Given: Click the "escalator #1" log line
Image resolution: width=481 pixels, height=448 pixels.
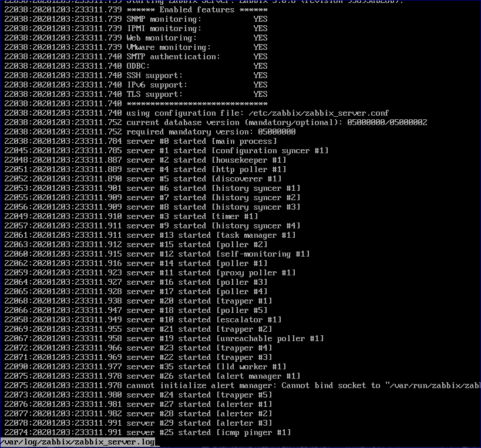Looking at the screenshot, I should coord(143,319).
